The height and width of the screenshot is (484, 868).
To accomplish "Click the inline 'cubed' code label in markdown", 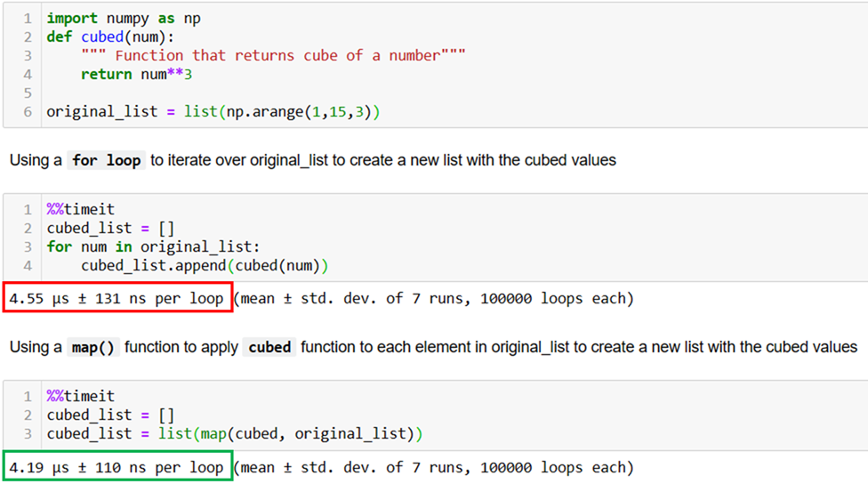I will point(269,347).
